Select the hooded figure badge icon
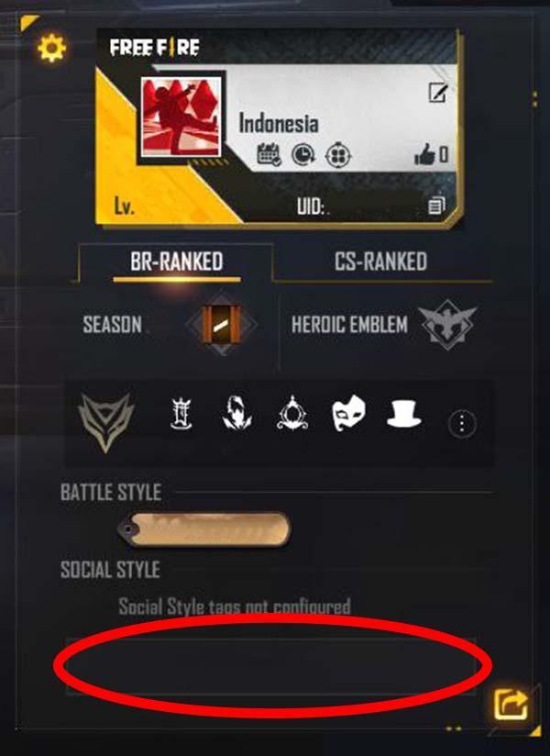This screenshot has width=550, height=756. [236, 413]
